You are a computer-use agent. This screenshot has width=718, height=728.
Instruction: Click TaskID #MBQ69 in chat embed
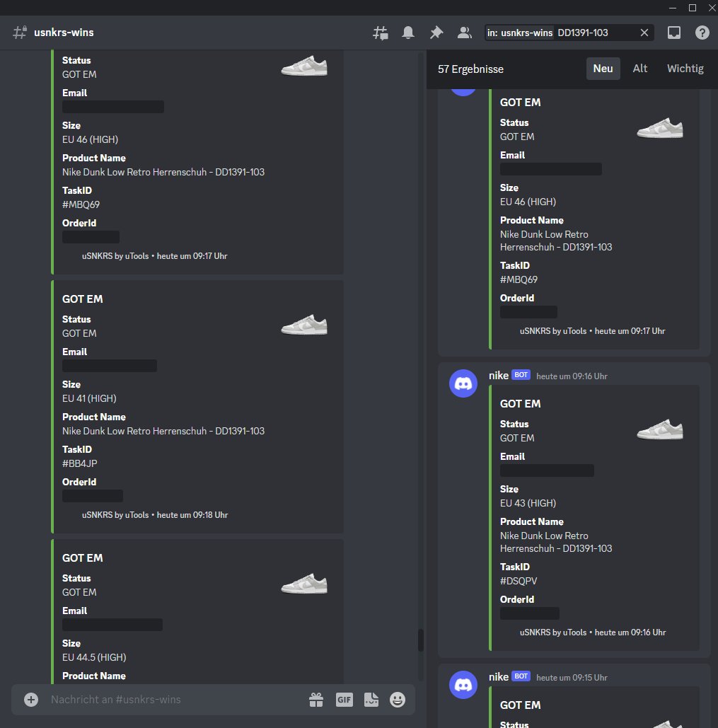(81, 204)
